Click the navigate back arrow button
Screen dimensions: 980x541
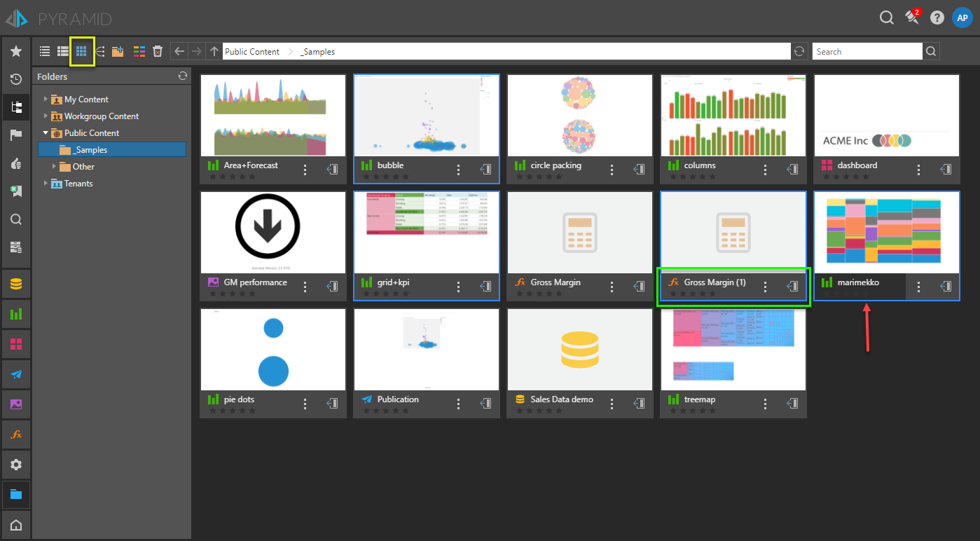click(x=179, y=51)
